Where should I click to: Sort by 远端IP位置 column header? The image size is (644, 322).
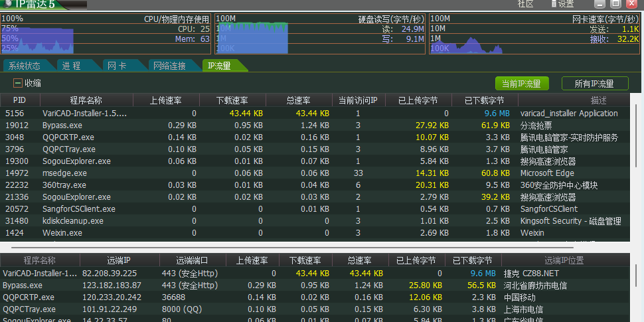pyautogui.click(x=564, y=260)
